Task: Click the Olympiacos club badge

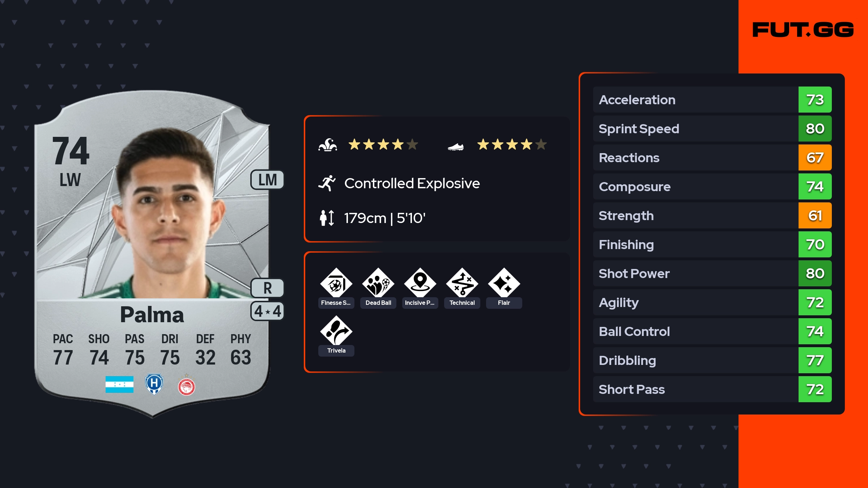Action: coord(186,386)
